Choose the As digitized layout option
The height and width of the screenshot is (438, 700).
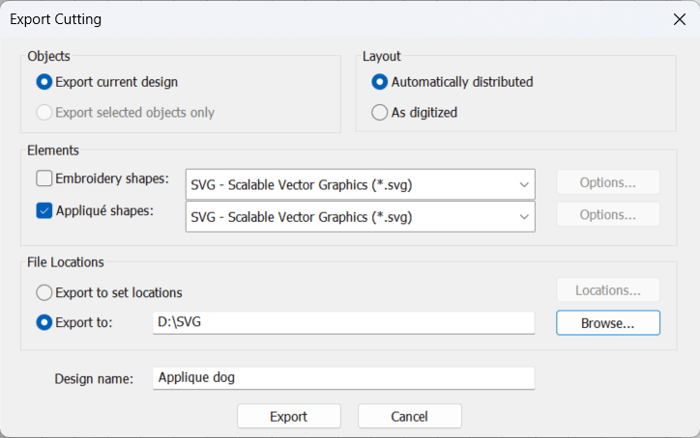tap(380, 112)
